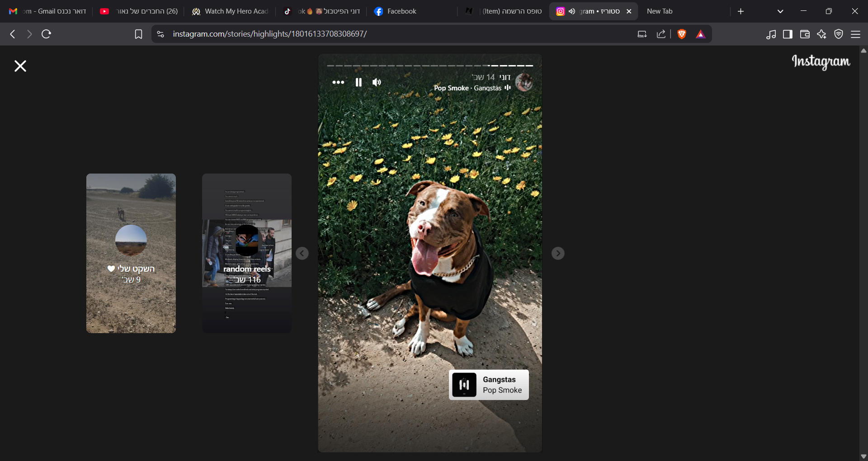Go to the next story

558,254
